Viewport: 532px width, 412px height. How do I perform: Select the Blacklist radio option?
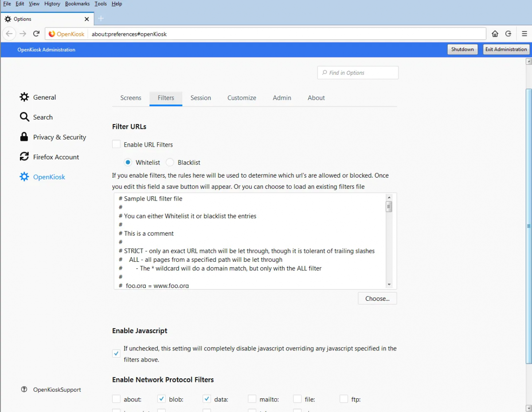[x=170, y=162]
